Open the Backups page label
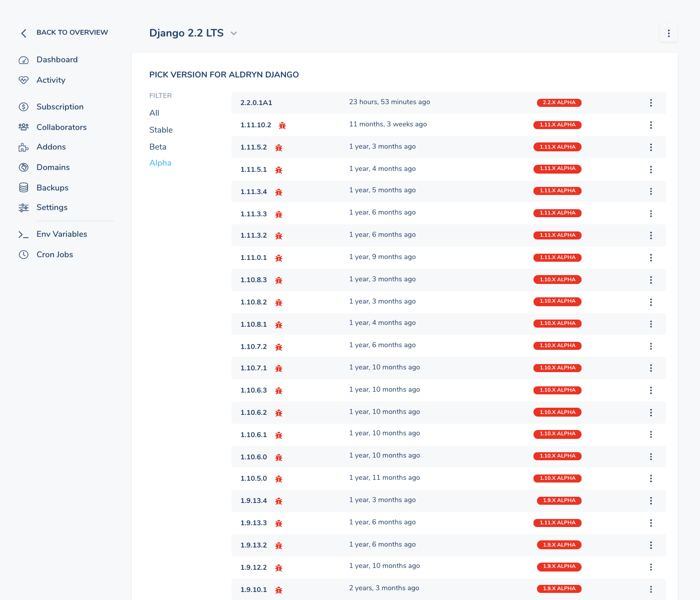Viewport: 700px width, 600px height. coord(53,188)
